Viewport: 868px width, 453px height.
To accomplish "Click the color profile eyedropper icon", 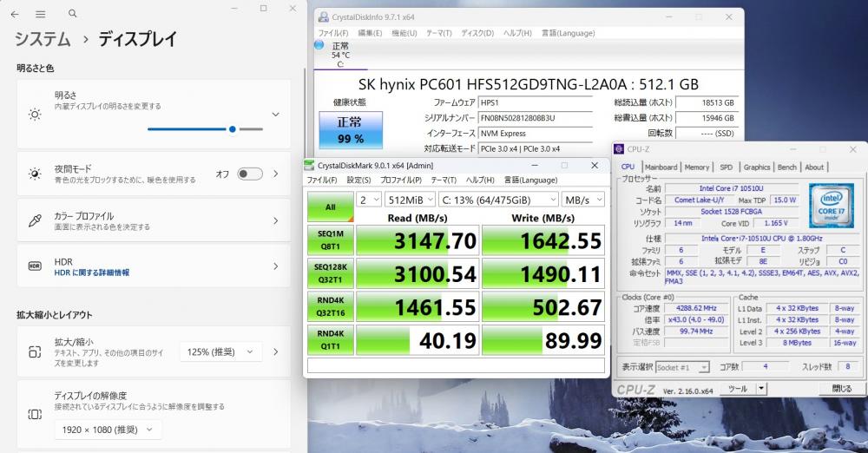I will click(x=35, y=220).
